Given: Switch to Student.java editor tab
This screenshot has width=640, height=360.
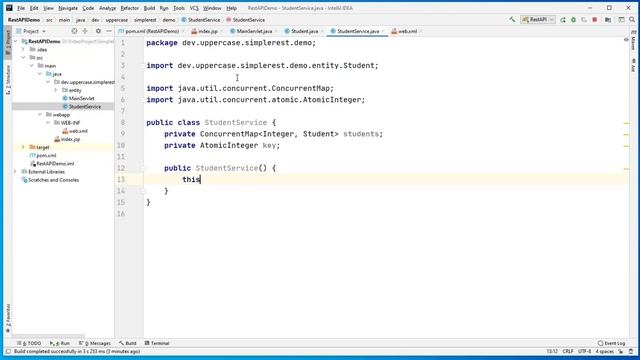Looking at the screenshot, I should pos(304,31).
